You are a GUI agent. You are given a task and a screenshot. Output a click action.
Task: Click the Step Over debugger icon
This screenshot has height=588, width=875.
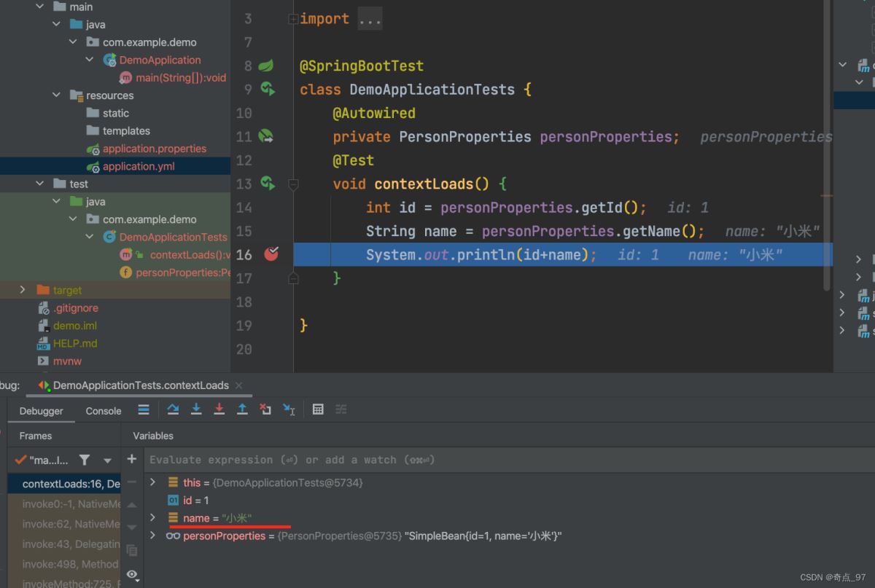pos(173,409)
